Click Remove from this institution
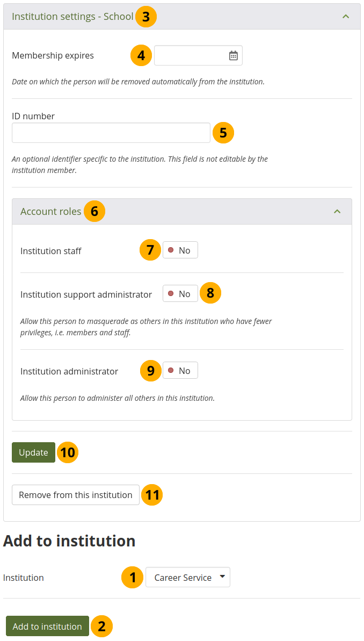The width and height of the screenshot is (364, 641). 76,495
